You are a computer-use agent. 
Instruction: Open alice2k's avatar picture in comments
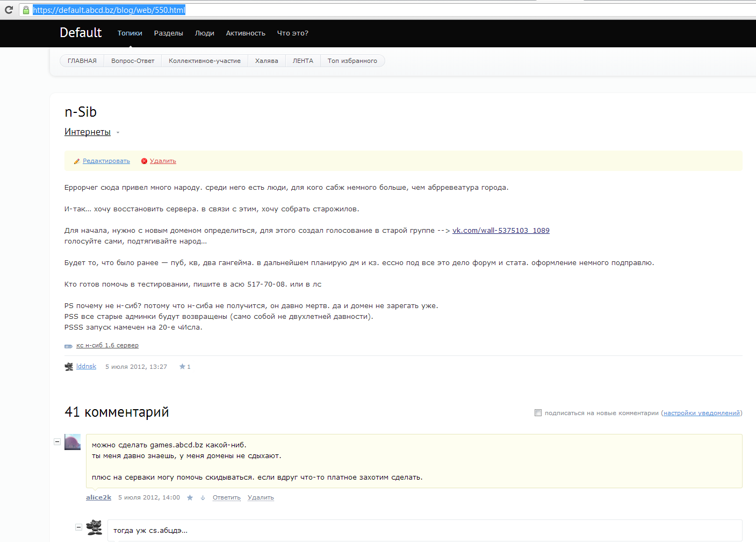point(73,442)
